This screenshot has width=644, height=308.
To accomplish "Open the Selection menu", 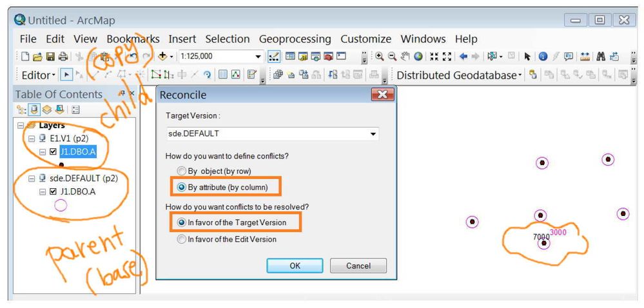I will (x=227, y=39).
